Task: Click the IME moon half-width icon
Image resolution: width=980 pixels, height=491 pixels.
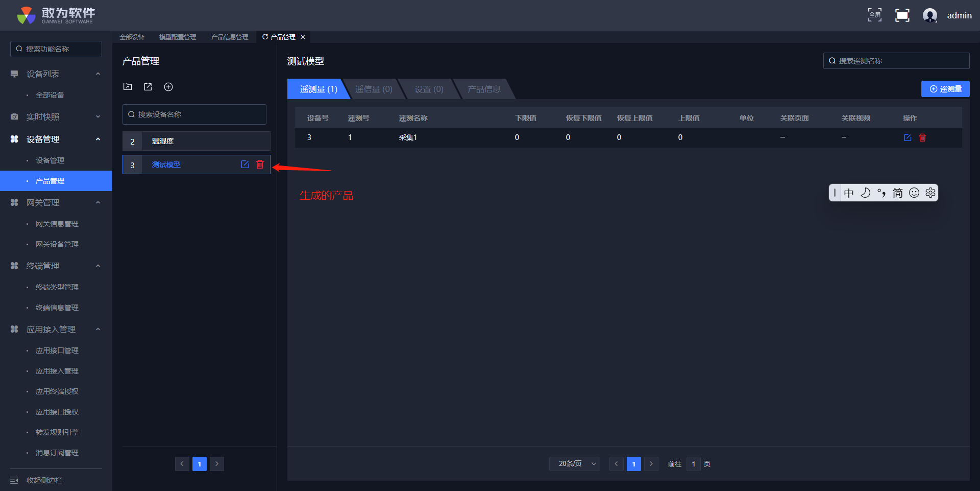Action: tap(865, 193)
